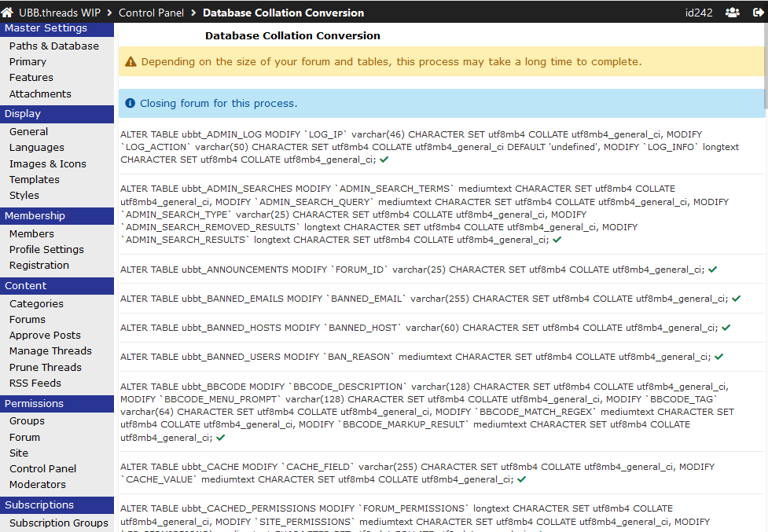Click the Database Collation Conversion breadcrumb title
Screen dimensions: 768x532
coord(283,13)
